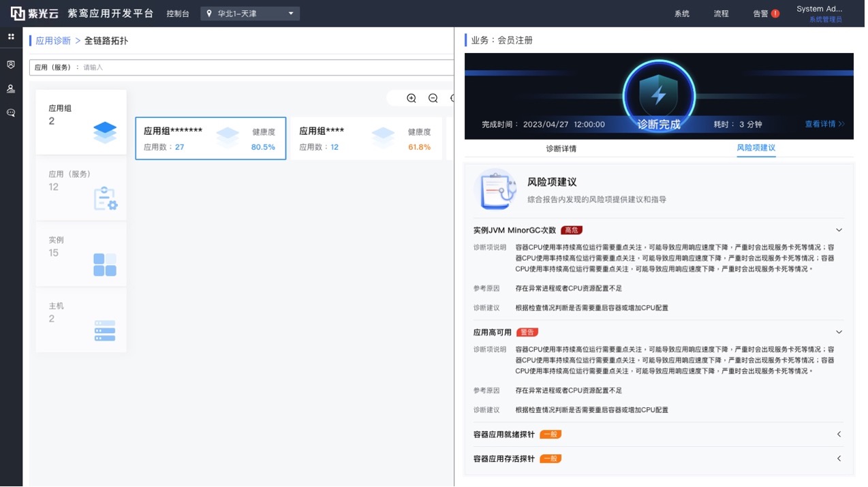Open the chat bubble icon in sidebar
The width and height of the screenshot is (868, 487).
[11, 113]
